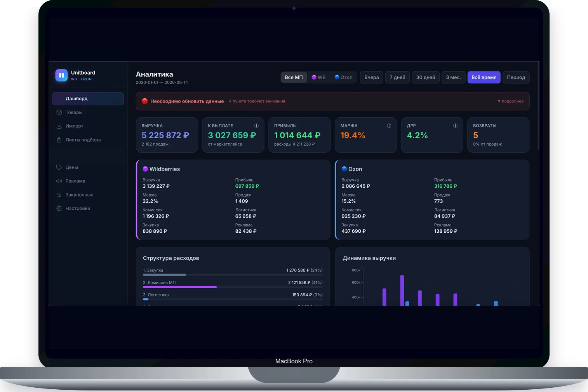Screen dimensions: 588x392
Task: Click the tallest purple bar in the revenue chart
Action: click(402, 290)
